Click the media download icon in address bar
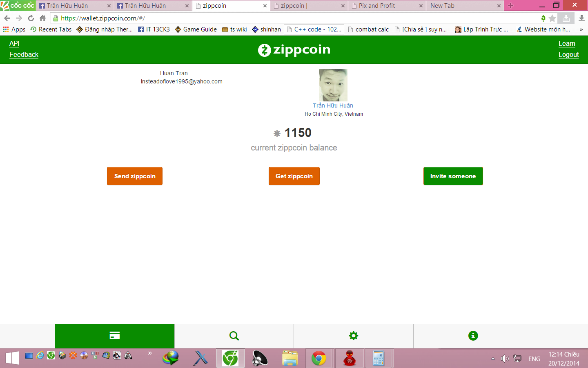 (566, 18)
